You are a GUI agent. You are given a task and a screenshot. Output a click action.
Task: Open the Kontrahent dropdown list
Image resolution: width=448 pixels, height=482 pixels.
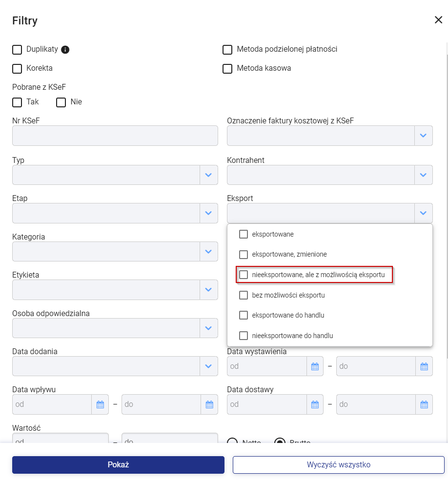pyautogui.click(x=424, y=175)
